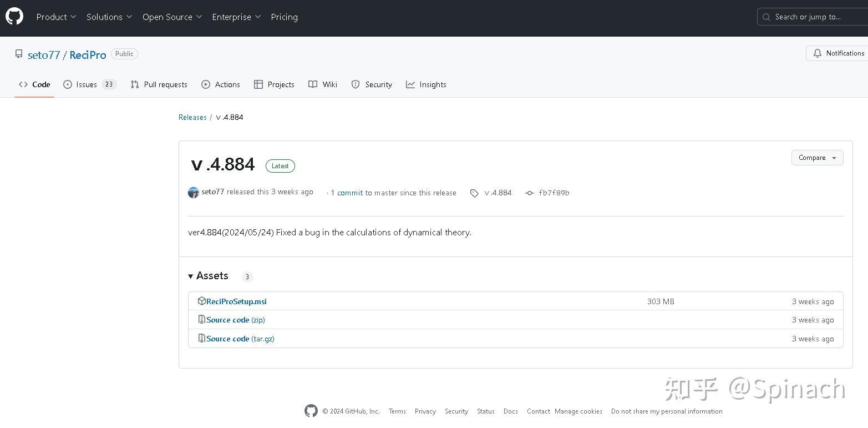Download Source code (tar.gz)
This screenshot has height=428, width=868.
[x=240, y=339]
